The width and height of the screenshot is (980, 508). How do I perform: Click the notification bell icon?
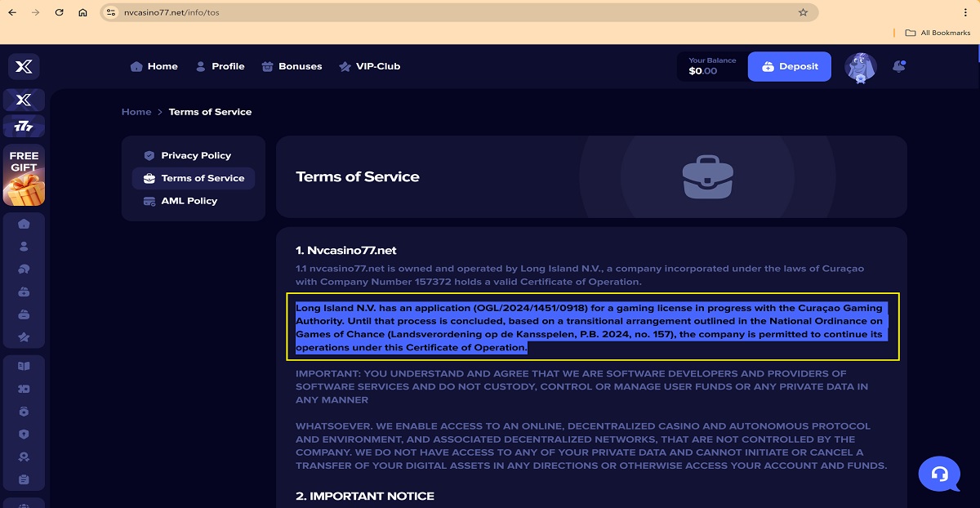(898, 67)
